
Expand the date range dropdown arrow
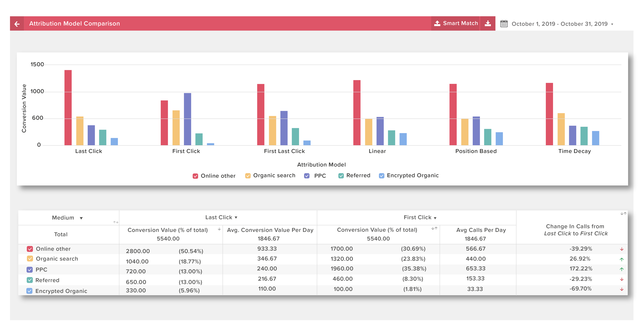click(612, 24)
